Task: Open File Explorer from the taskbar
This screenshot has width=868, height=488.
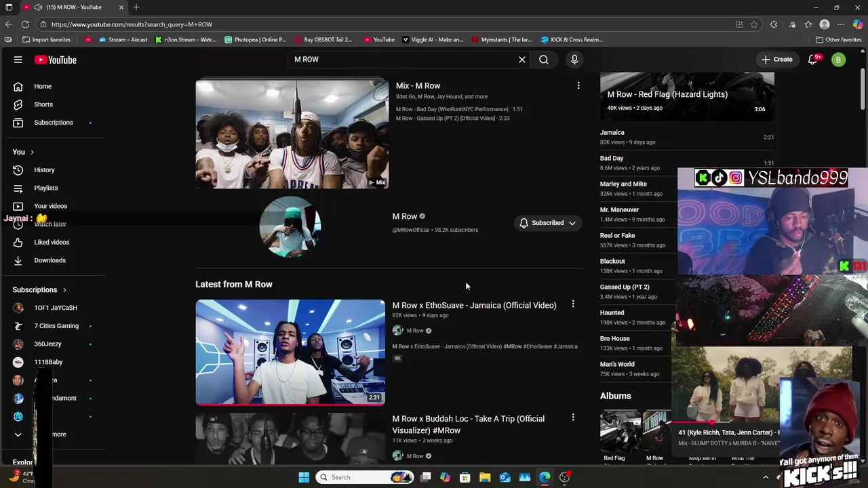Action: pyautogui.click(x=485, y=477)
